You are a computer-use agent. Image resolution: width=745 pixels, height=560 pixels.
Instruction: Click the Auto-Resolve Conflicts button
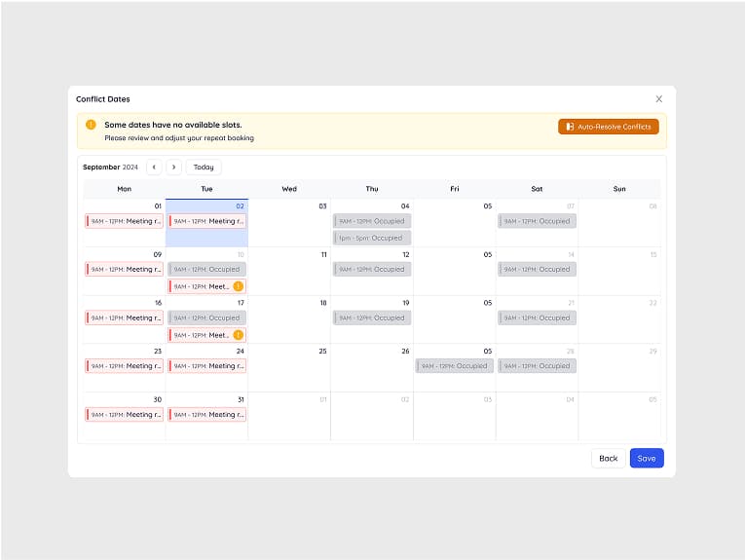pyautogui.click(x=608, y=127)
